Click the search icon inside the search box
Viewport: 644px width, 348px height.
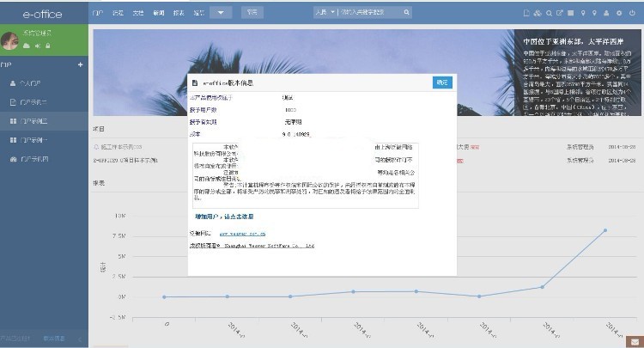[x=404, y=13]
